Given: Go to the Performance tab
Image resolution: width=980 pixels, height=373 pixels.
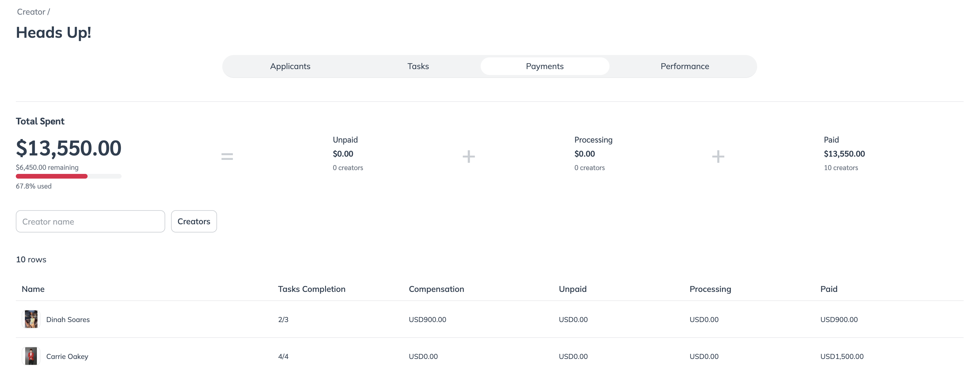Looking at the screenshot, I should pos(684,66).
